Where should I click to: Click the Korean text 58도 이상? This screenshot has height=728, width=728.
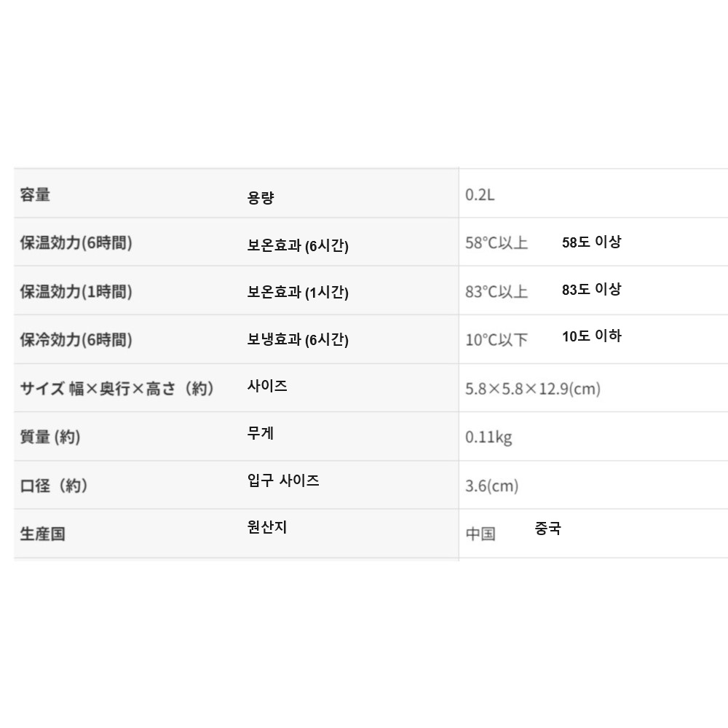[591, 242]
